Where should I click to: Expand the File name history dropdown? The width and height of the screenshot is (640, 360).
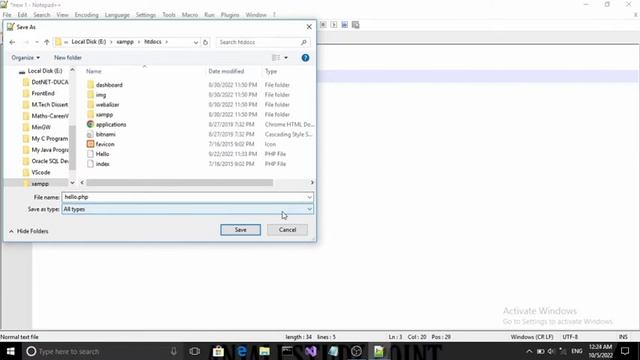point(309,197)
